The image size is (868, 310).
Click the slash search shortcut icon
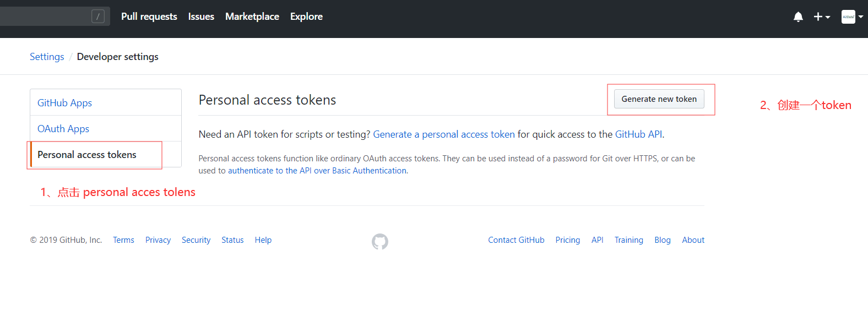click(98, 17)
